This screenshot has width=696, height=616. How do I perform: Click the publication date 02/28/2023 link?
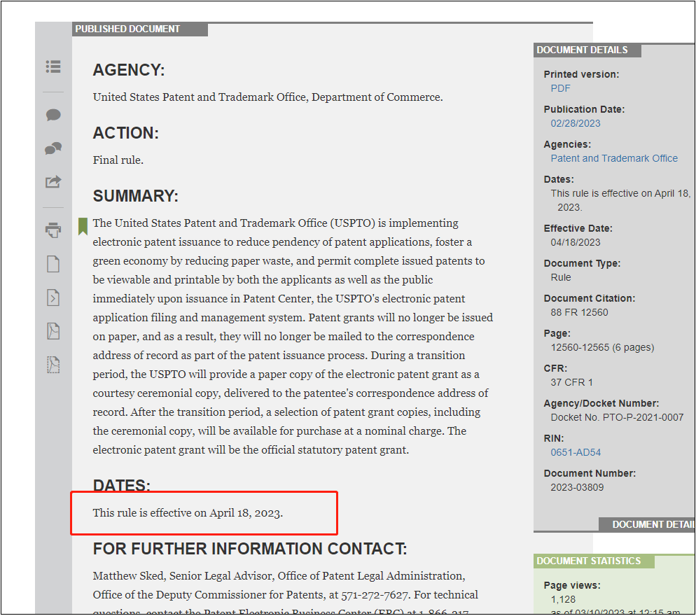[575, 123]
